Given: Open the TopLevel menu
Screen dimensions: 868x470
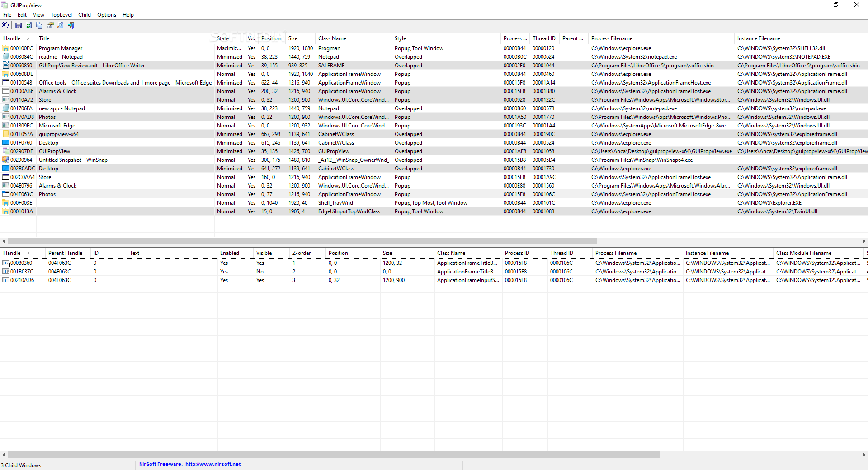Looking at the screenshot, I should tap(61, 15).
